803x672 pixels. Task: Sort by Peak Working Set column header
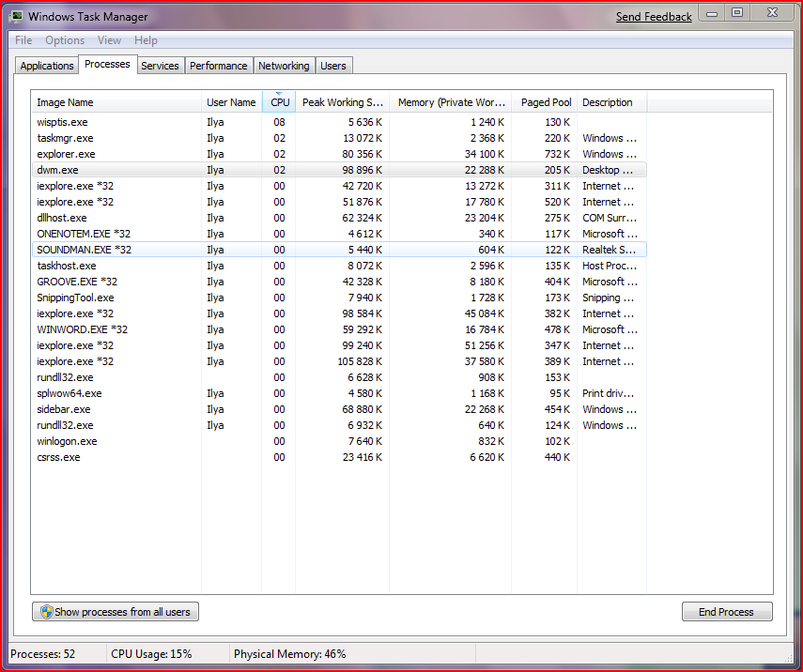tap(342, 102)
